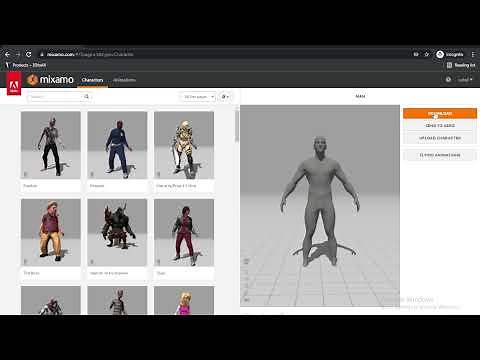Click the browser forward arrow
This screenshot has width=480, height=360.
18,54
